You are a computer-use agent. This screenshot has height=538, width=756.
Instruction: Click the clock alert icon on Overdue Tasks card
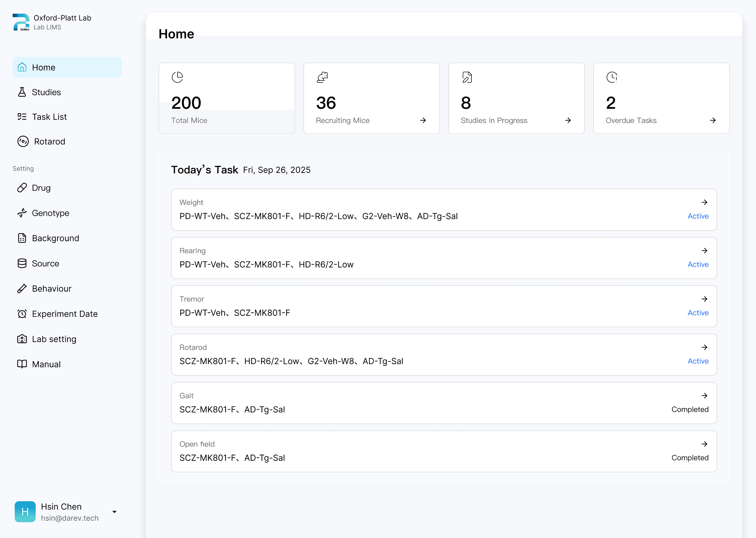[612, 77]
